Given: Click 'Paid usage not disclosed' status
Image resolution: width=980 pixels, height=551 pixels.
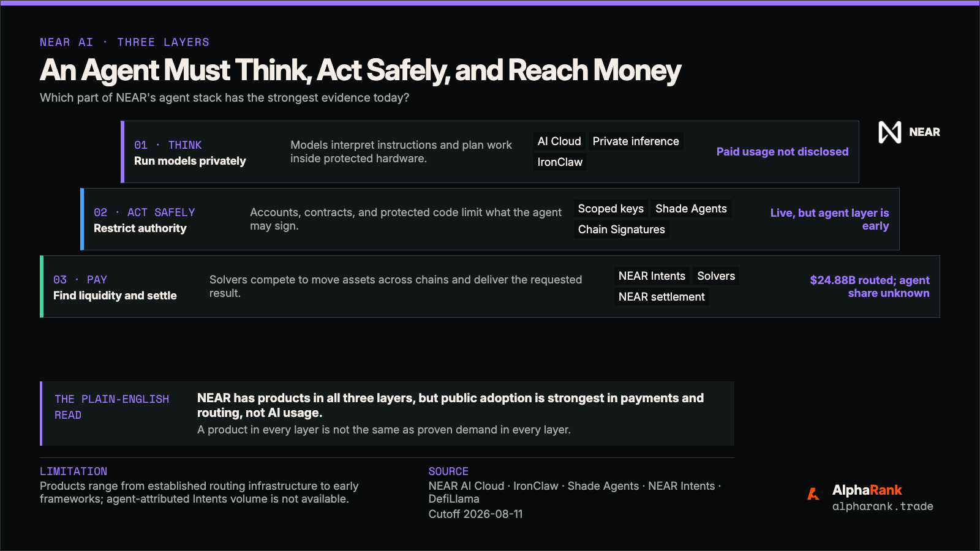Looking at the screenshot, I should click(x=782, y=152).
